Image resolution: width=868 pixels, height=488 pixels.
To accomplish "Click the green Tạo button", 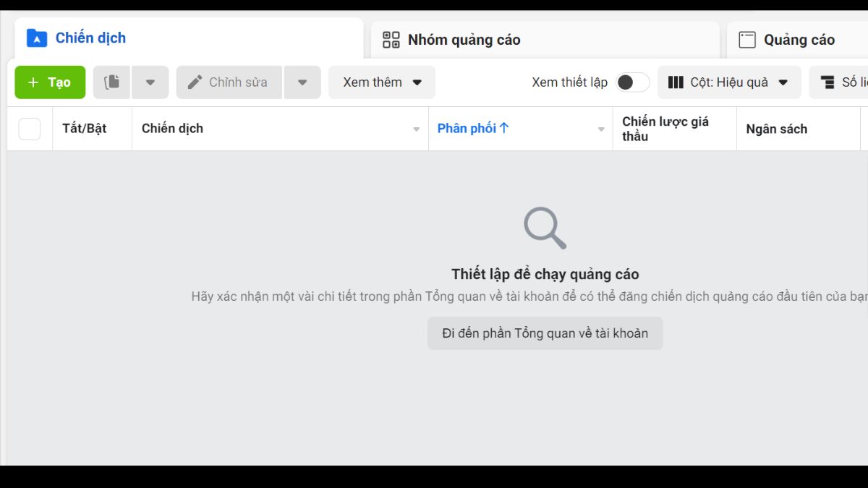I will click(49, 82).
